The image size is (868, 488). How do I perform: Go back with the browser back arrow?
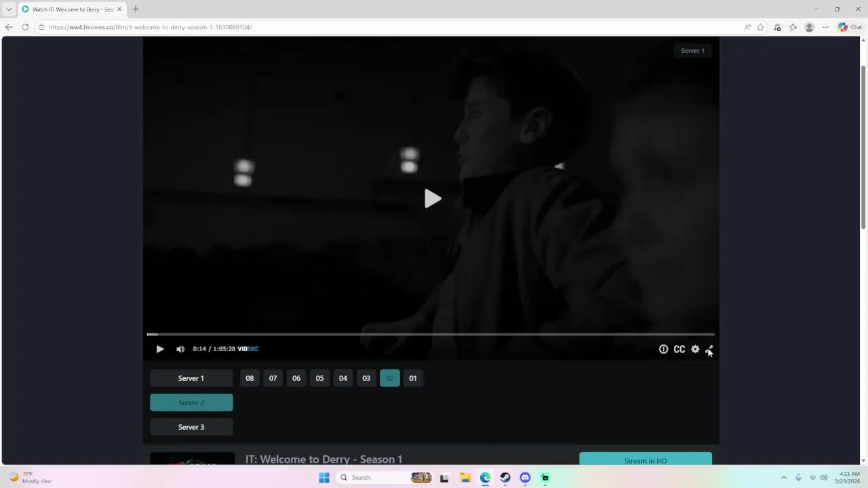click(9, 27)
